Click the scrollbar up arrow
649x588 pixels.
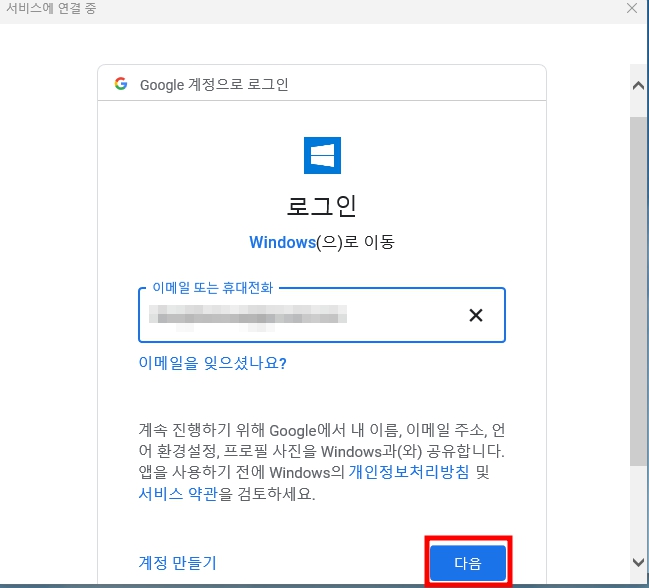tap(639, 86)
